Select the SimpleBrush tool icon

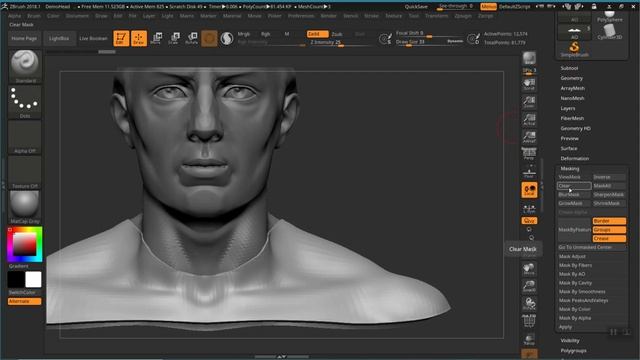coord(574,49)
